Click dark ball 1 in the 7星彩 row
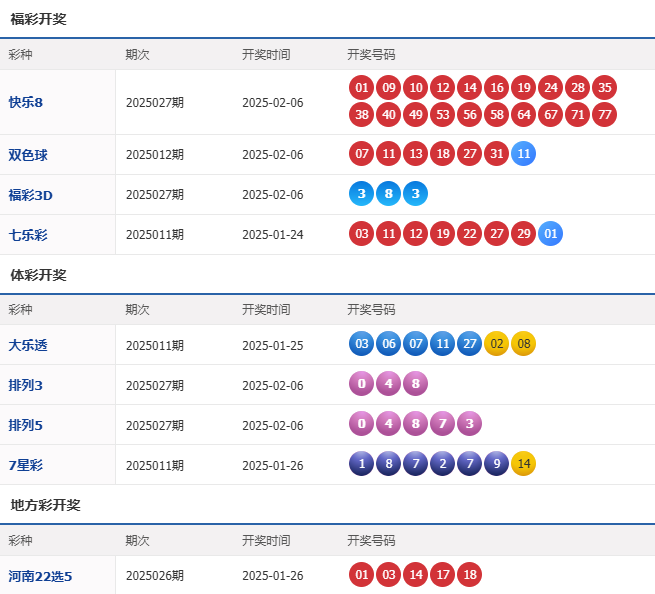This screenshot has width=655, height=594. pos(362,464)
